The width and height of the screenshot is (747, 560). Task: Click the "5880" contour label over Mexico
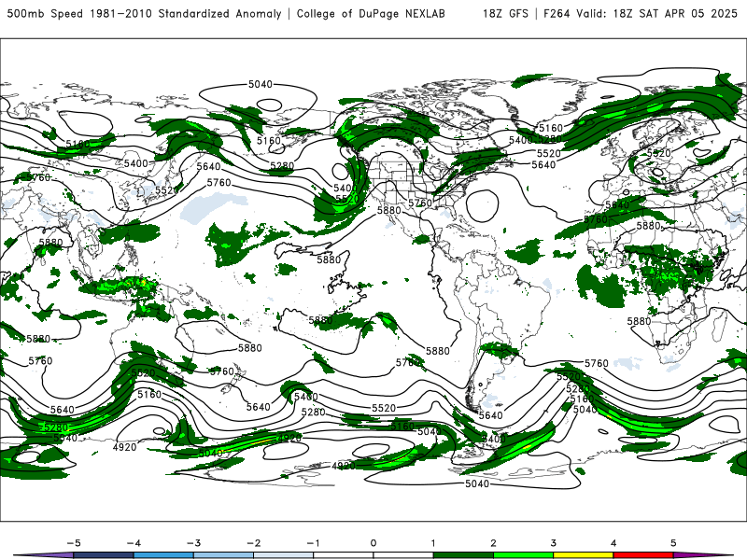click(x=388, y=210)
